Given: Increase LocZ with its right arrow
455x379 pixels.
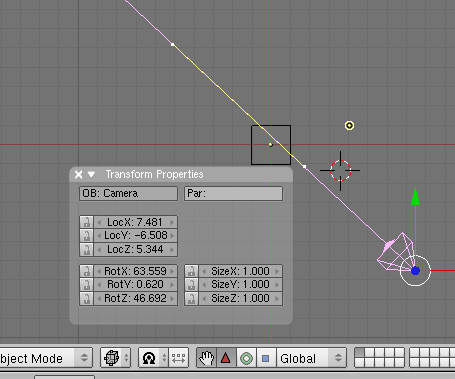Looking at the screenshot, I should 172,249.
